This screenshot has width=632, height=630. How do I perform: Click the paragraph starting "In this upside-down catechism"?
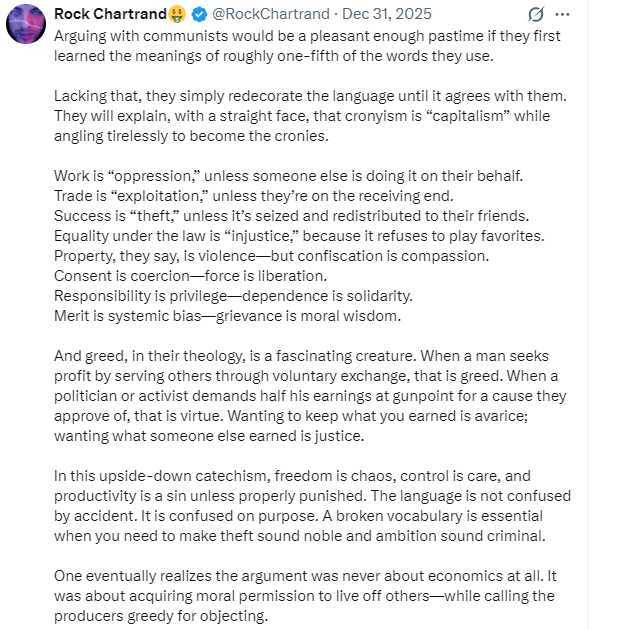point(310,505)
